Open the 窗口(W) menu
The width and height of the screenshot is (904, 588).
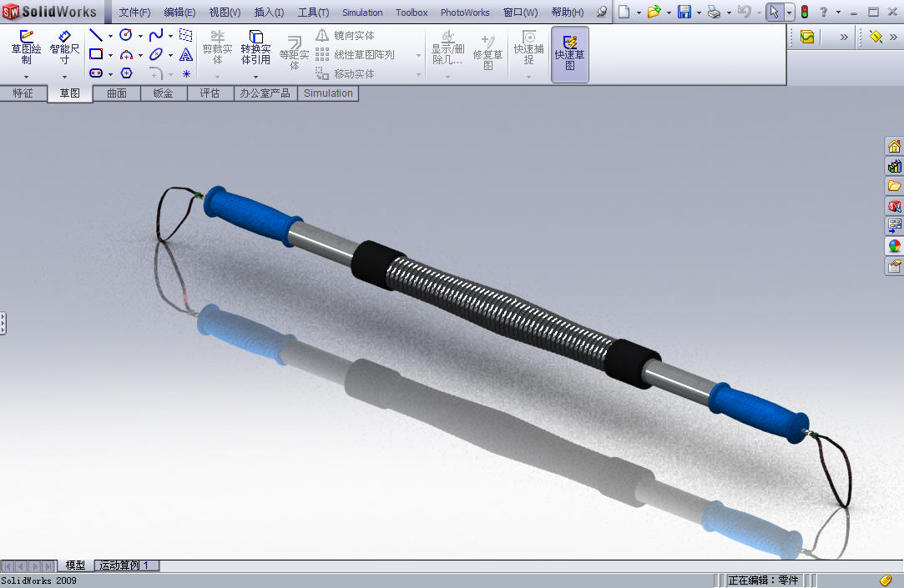coord(520,13)
